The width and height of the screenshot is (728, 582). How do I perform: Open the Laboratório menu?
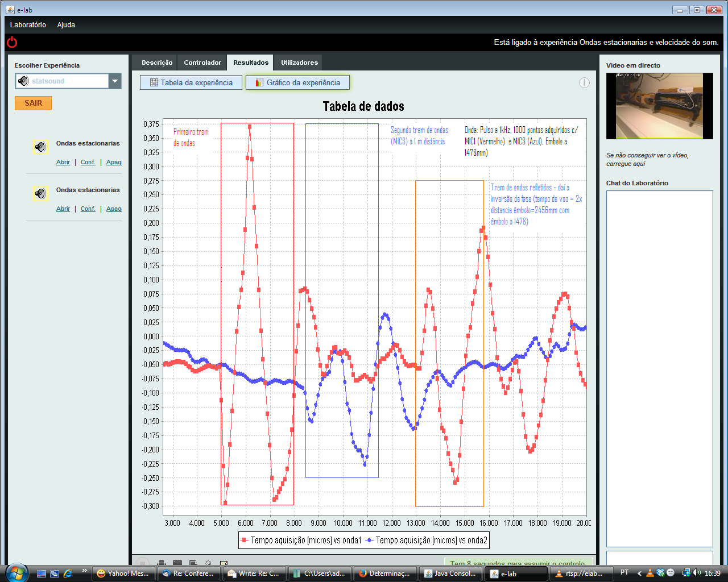[28, 25]
